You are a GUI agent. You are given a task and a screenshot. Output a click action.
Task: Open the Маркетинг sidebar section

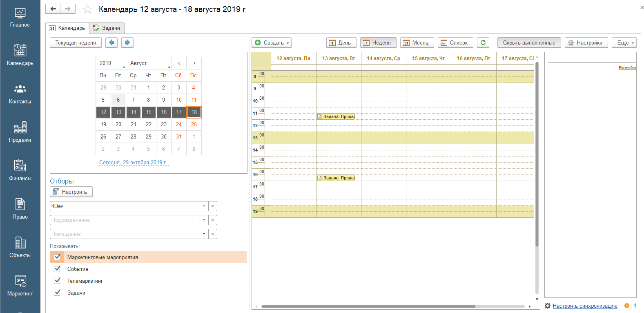coord(20,286)
